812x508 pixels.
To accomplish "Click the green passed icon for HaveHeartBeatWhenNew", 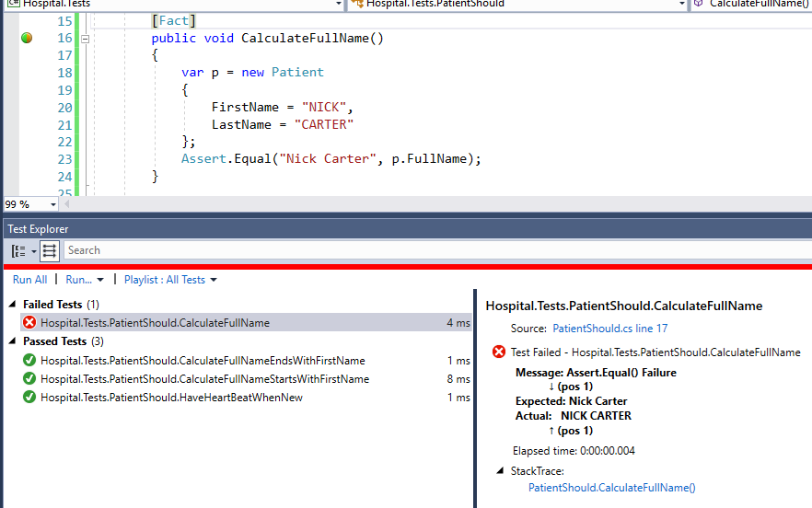I will [29, 398].
